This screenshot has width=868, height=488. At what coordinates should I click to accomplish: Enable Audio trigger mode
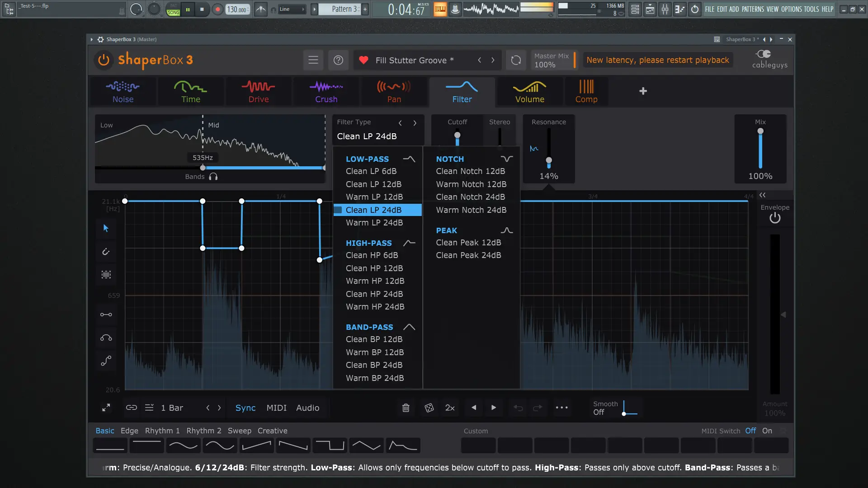(x=307, y=408)
